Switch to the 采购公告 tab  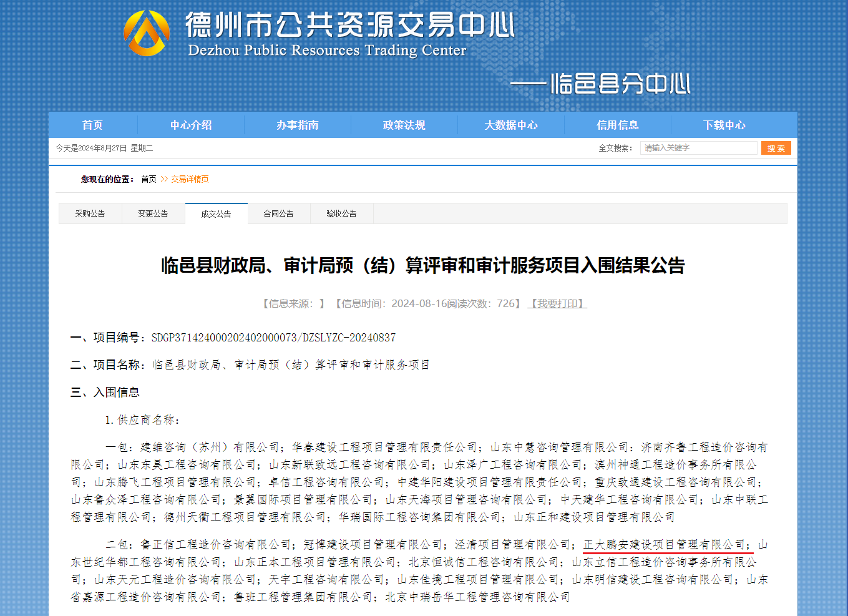[x=90, y=213]
